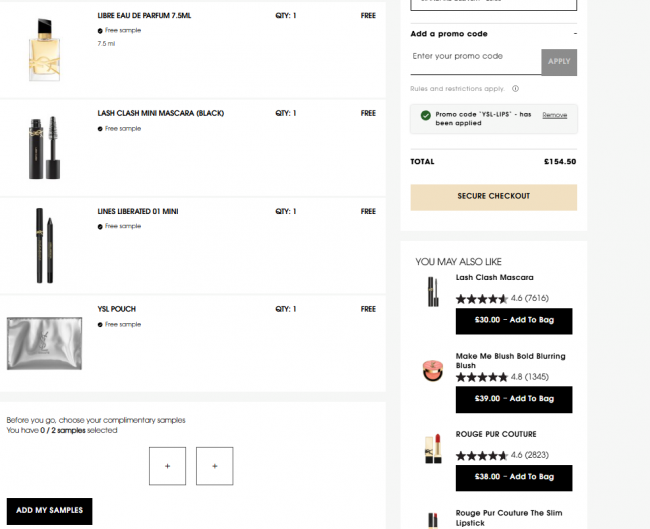
Task: Click the green promo applied checkmark icon
Action: point(426,115)
